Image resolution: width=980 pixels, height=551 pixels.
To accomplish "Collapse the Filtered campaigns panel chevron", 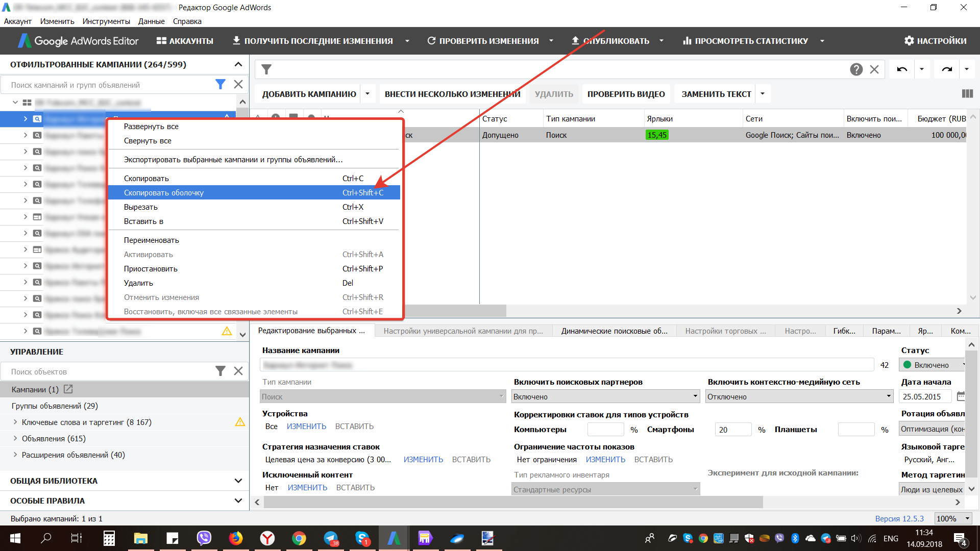I will tap(238, 64).
